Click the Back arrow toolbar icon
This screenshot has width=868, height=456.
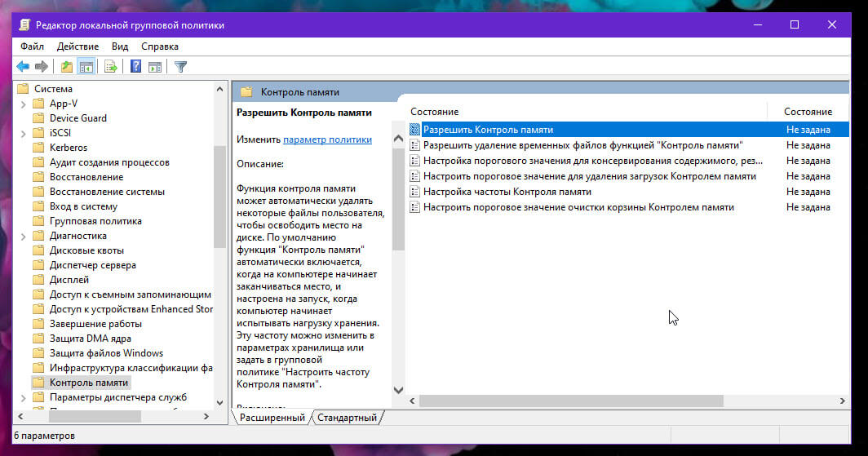[23, 67]
